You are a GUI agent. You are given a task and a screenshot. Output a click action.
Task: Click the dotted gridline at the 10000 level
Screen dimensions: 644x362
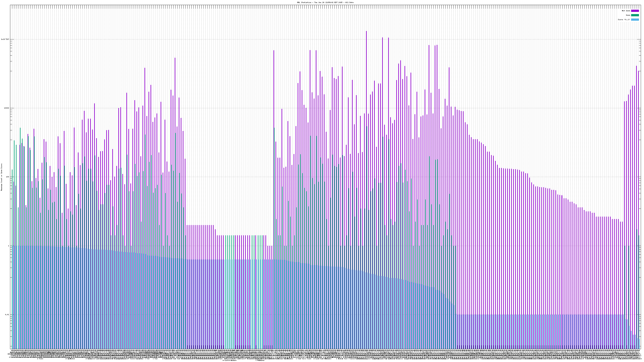[x=225, y=108]
